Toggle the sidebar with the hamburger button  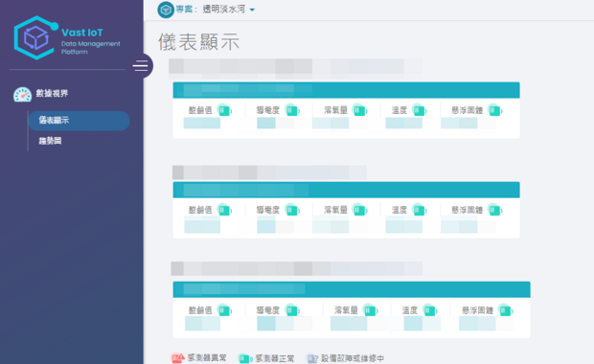(141, 66)
